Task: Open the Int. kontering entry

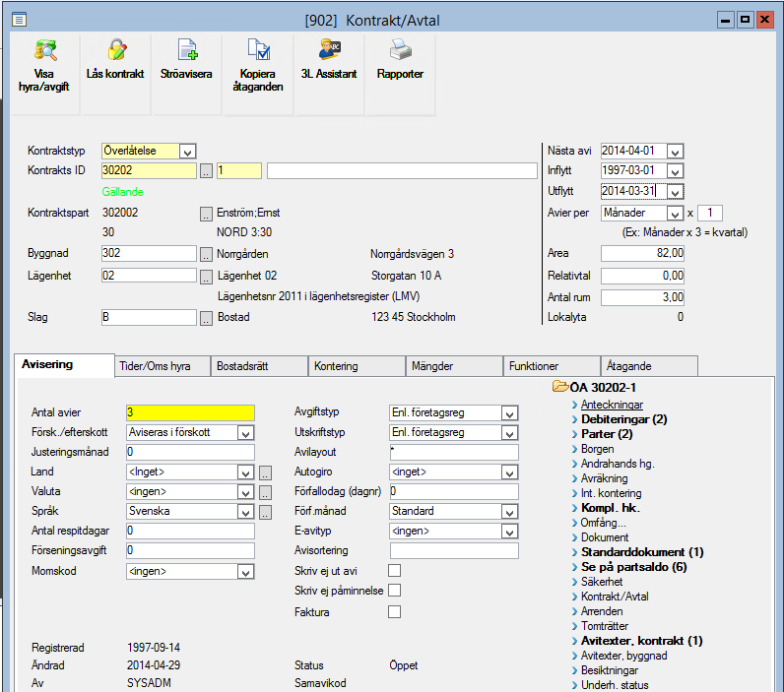Action: (611, 493)
